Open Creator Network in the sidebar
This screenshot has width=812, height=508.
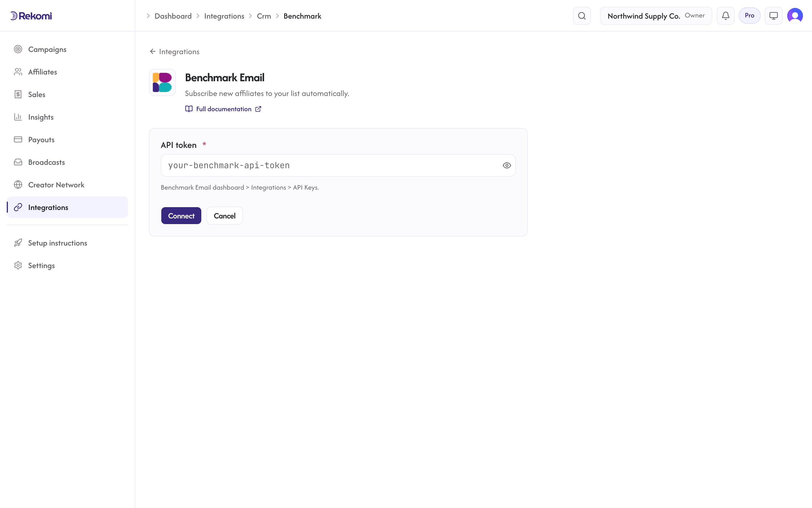67,185
